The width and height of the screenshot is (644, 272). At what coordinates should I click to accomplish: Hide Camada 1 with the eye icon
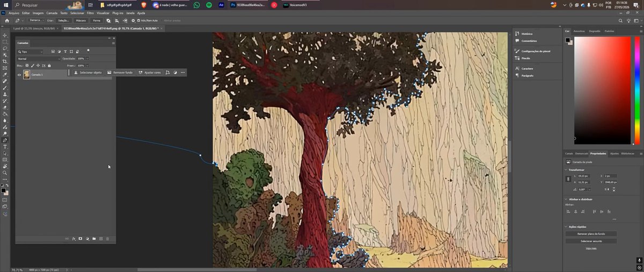[19, 75]
